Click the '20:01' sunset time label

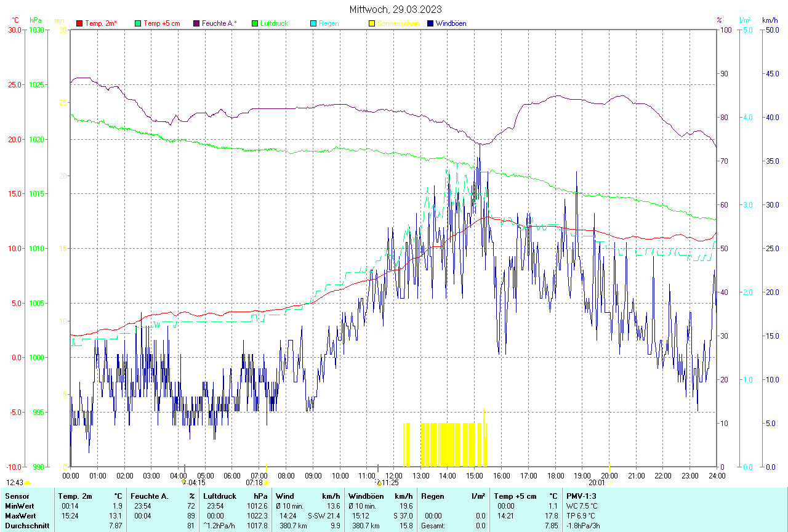[597, 483]
